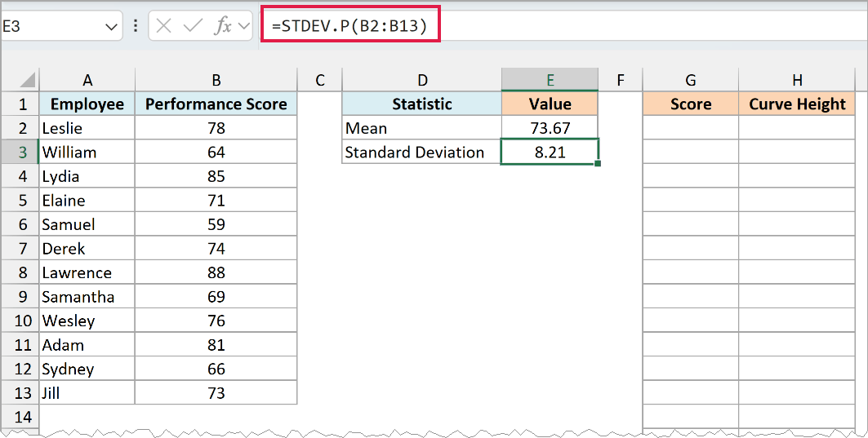
Task: Select the Standard Deviation label cell
Action: pyautogui.click(x=422, y=152)
